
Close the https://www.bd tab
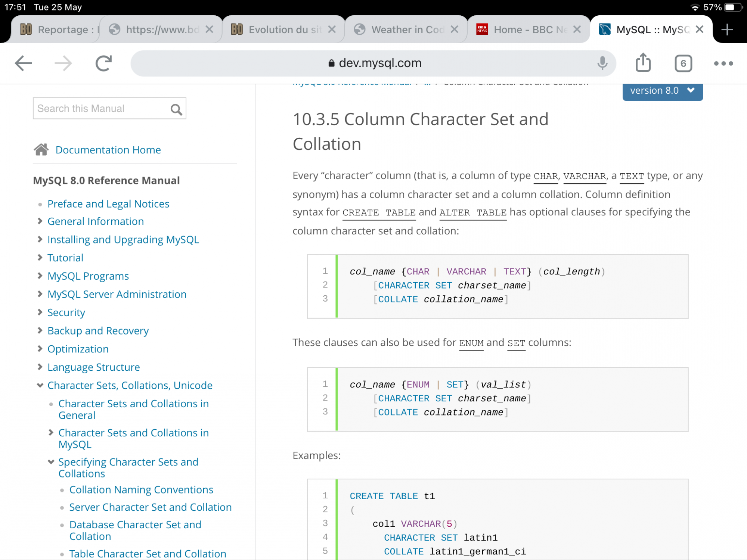pyautogui.click(x=209, y=29)
